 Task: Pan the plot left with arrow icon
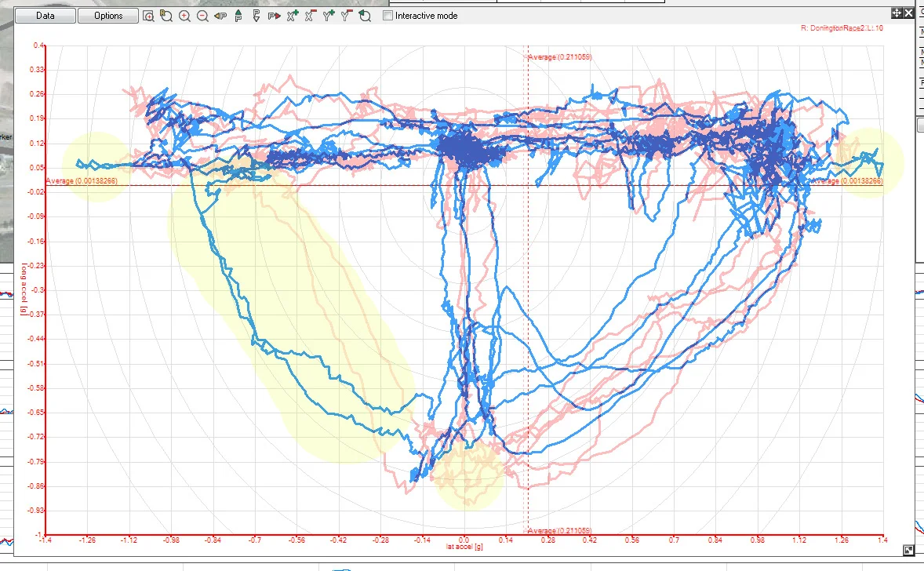220,16
